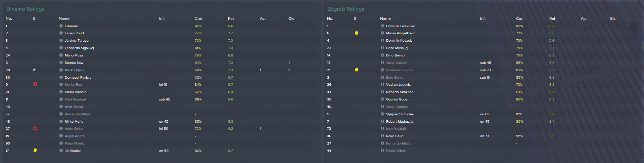
Task: Sort Dinamo ratings by Rat column
Action: [231, 18]
